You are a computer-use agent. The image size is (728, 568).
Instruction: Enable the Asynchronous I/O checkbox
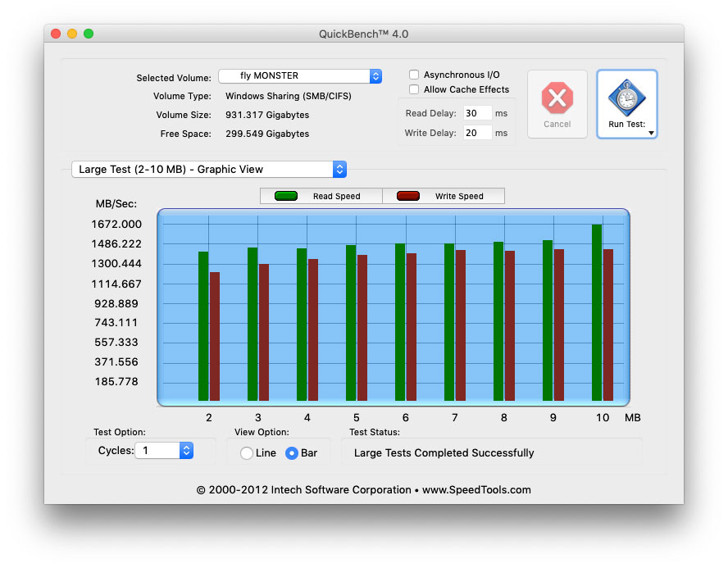pyautogui.click(x=415, y=75)
